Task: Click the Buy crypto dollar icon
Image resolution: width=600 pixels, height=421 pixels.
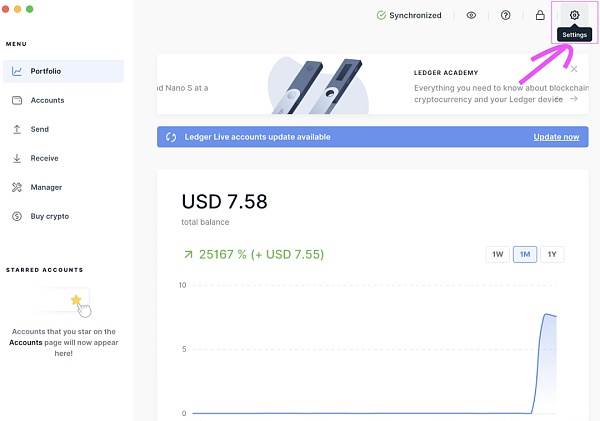Action: pyautogui.click(x=17, y=216)
